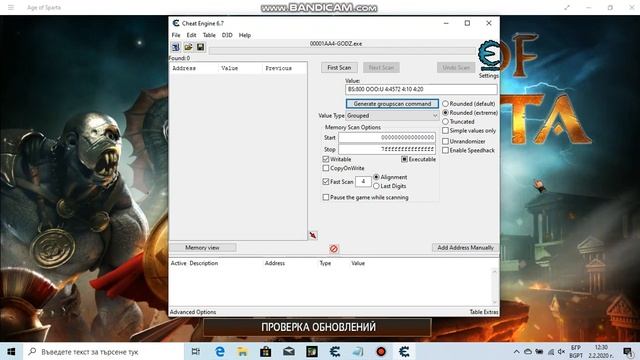Open the process list icon
This screenshot has width=640, height=360.
coord(176,47)
